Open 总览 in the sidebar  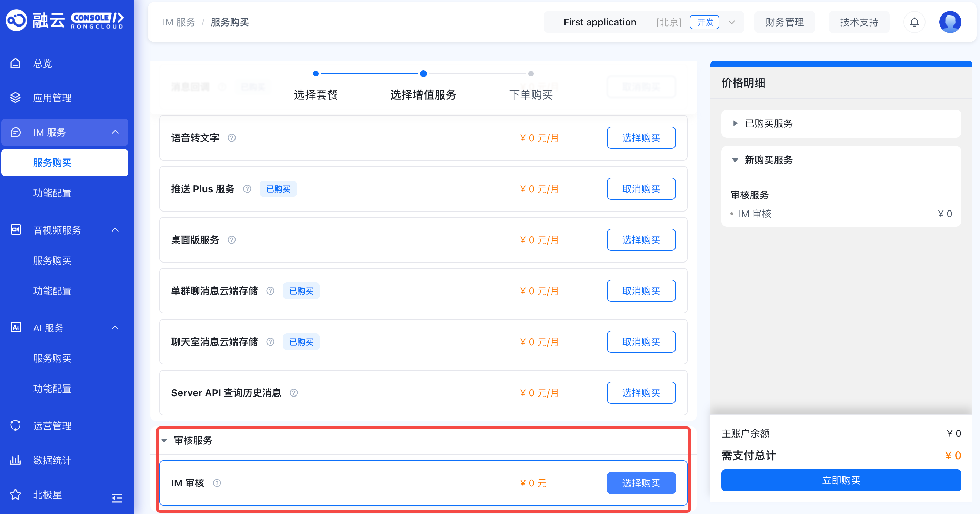click(x=43, y=63)
